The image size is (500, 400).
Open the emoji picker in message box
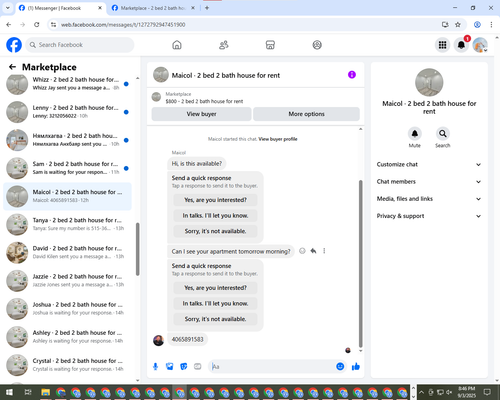340,367
